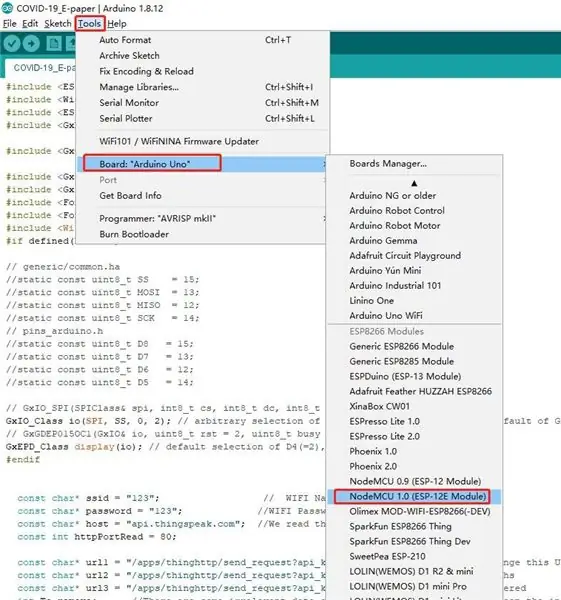561x600 pixels.
Task: Select LOLIN(WEMOS) D1 mini Pro
Action: click(414, 586)
